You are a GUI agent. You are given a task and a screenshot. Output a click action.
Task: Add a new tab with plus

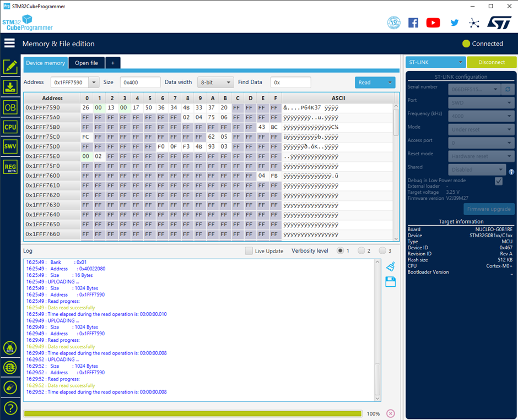(112, 63)
